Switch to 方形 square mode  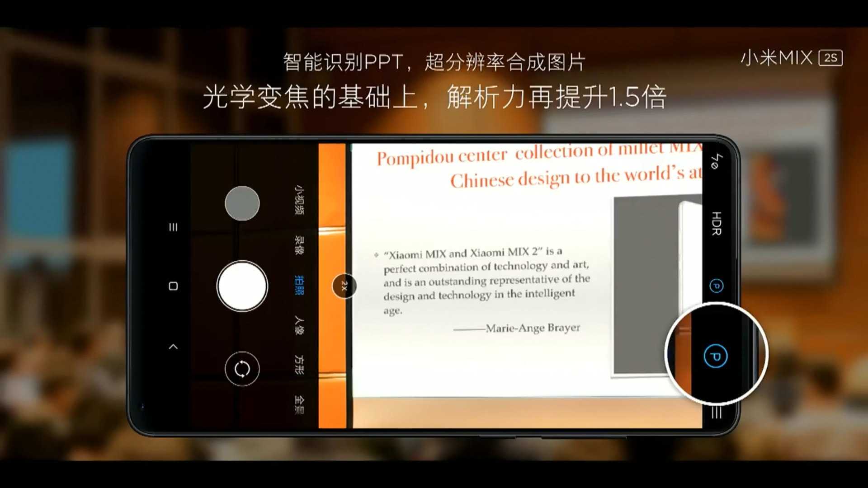299,364
